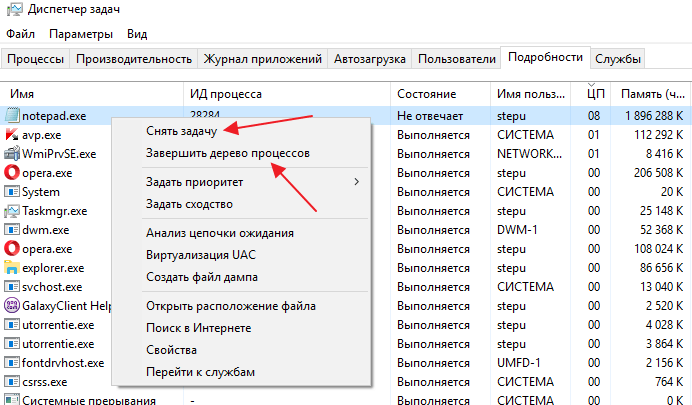Sort by ИД процесса column header
692x405 pixels.
[226, 93]
